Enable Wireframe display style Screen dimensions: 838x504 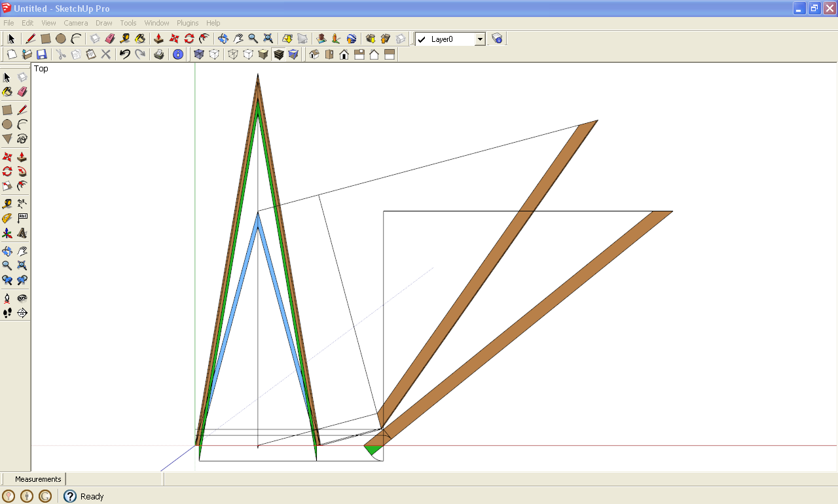click(x=232, y=54)
